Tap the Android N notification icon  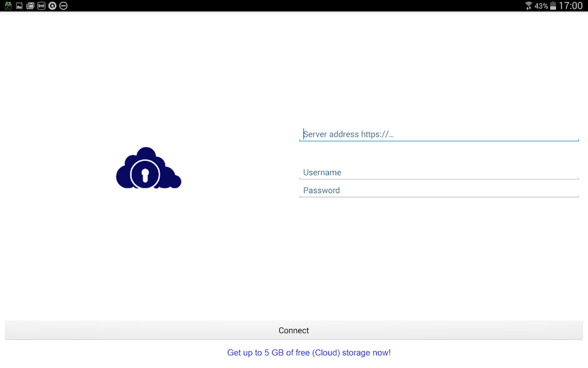[8, 6]
